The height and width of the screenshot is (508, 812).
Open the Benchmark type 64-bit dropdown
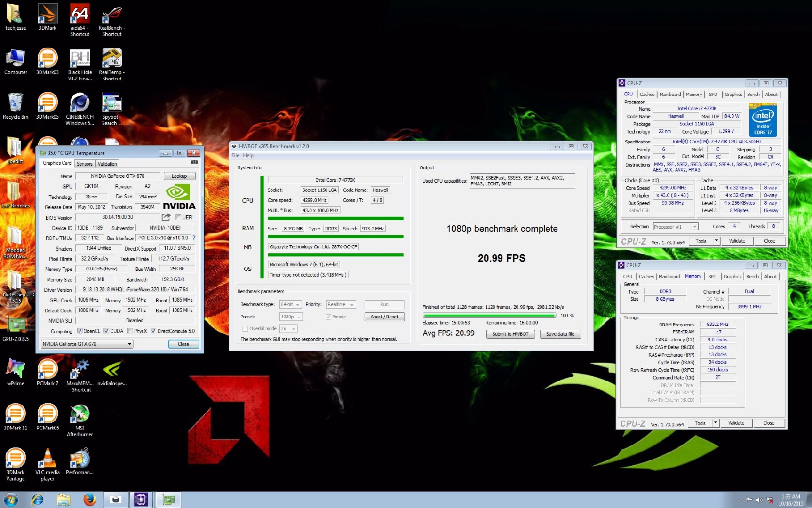(x=290, y=305)
